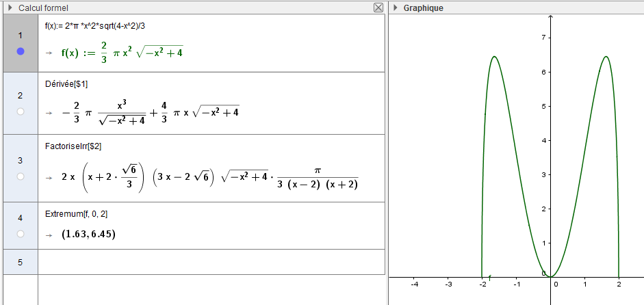This screenshot has height=305, width=644.
Task: Collapse the Calcul formel panel triangle
Action: point(10,8)
